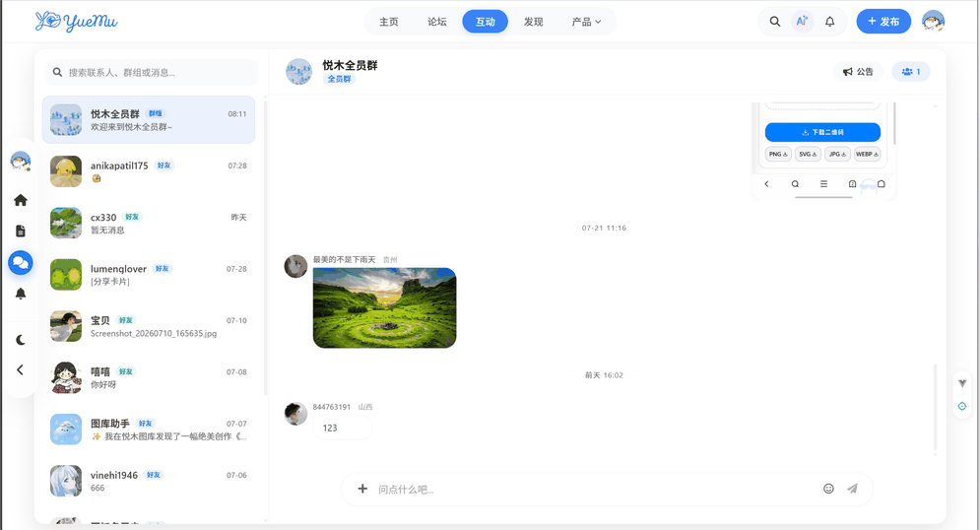
Task: Show group members count button
Action: pos(911,72)
